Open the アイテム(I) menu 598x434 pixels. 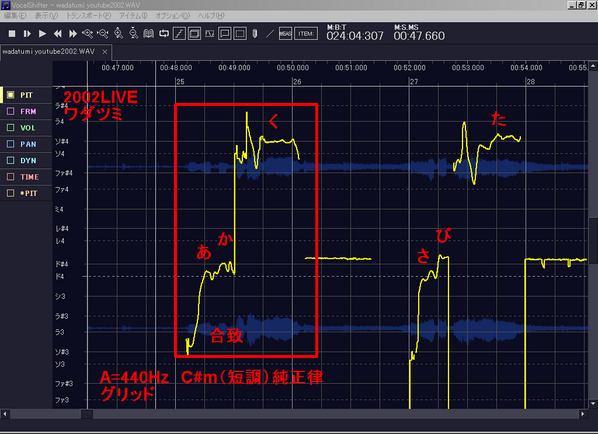[x=133, y=16]
